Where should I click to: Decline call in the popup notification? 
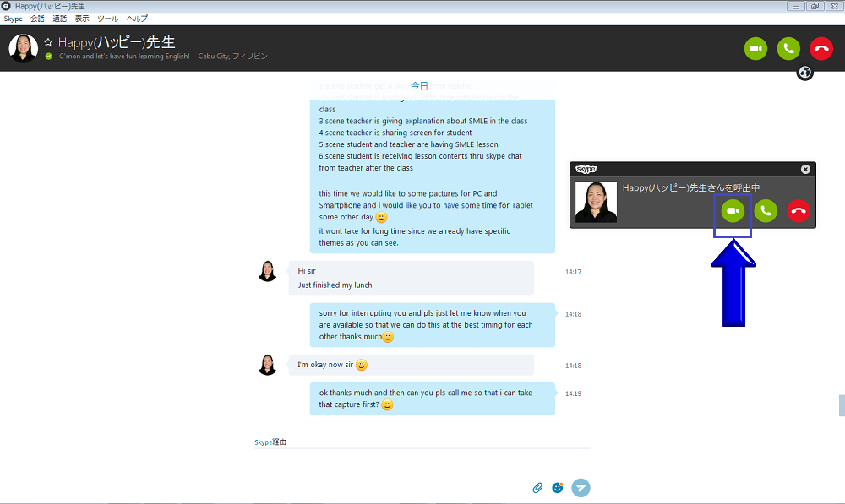pos(799,210)
